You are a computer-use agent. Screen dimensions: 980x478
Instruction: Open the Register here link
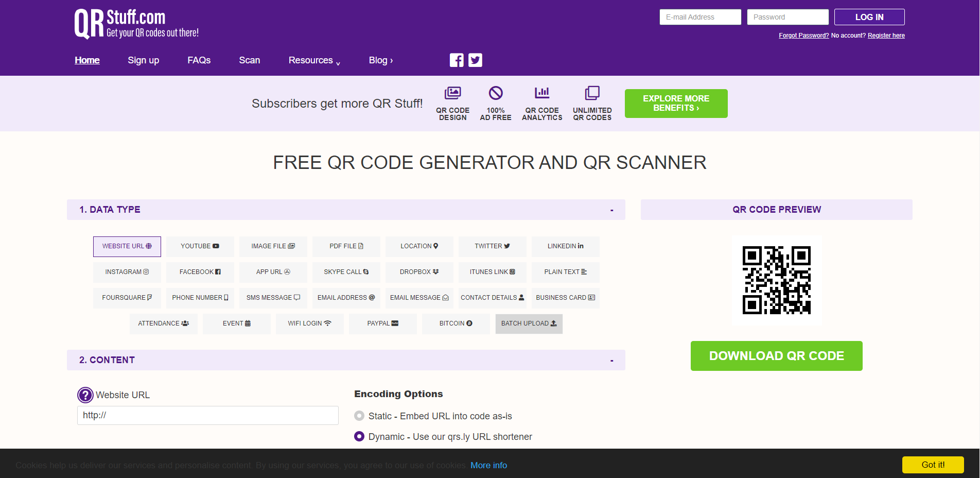pos(886,35)
